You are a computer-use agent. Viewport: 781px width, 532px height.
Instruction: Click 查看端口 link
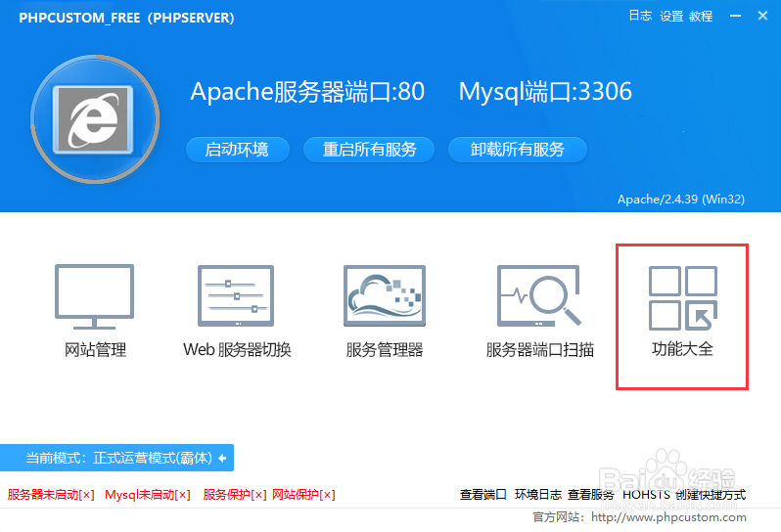tap(482, 495)
